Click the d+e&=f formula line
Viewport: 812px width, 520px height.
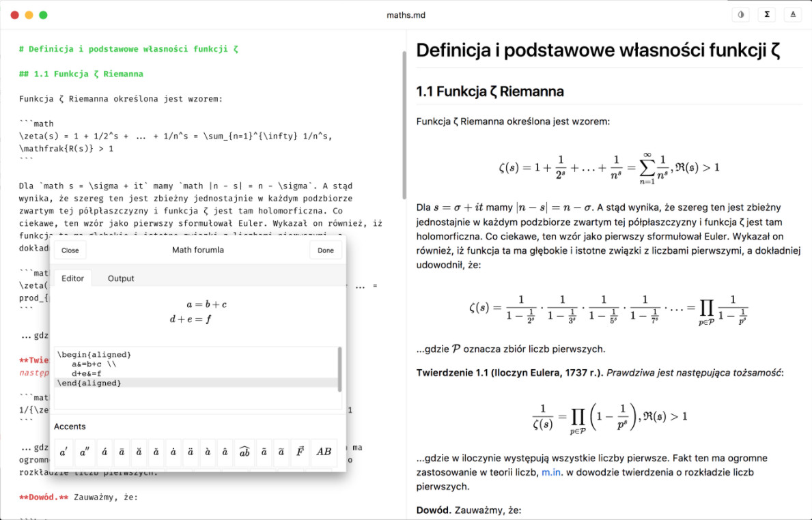point(87,373)
